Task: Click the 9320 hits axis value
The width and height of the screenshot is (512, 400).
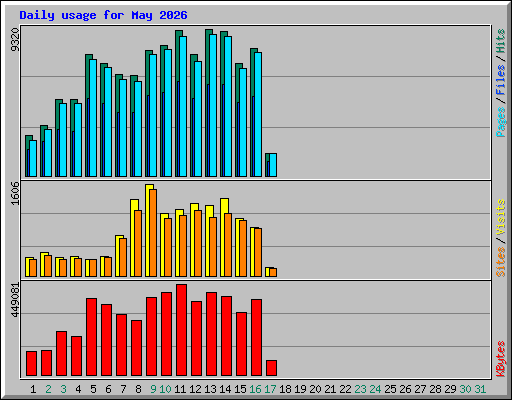Action: (15, 40)
